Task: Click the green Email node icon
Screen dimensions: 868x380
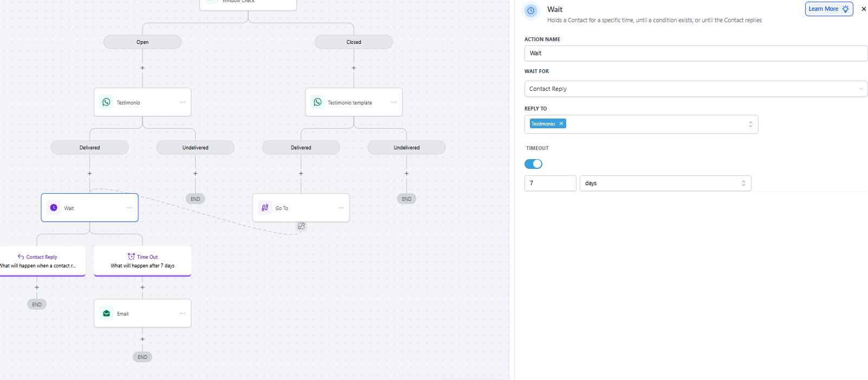Action: click(107, 313)
